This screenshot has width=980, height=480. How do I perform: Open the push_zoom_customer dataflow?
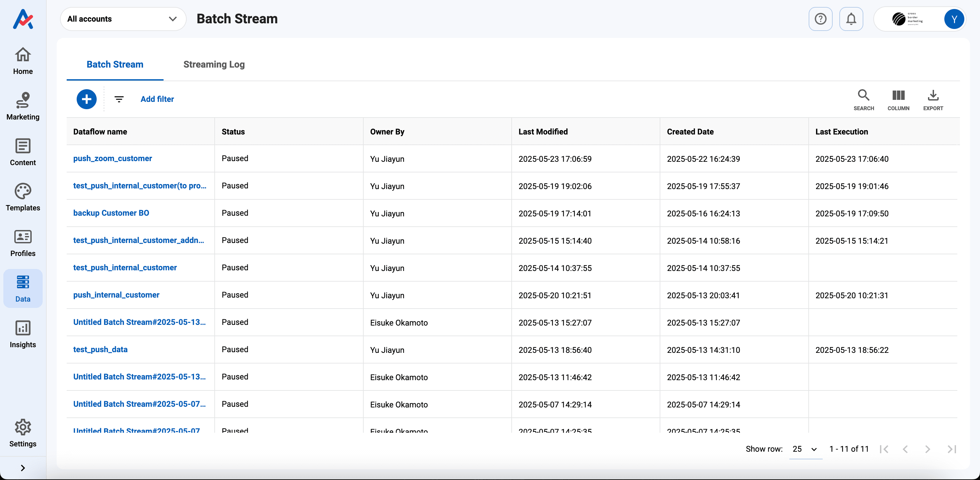coord(113,158)
